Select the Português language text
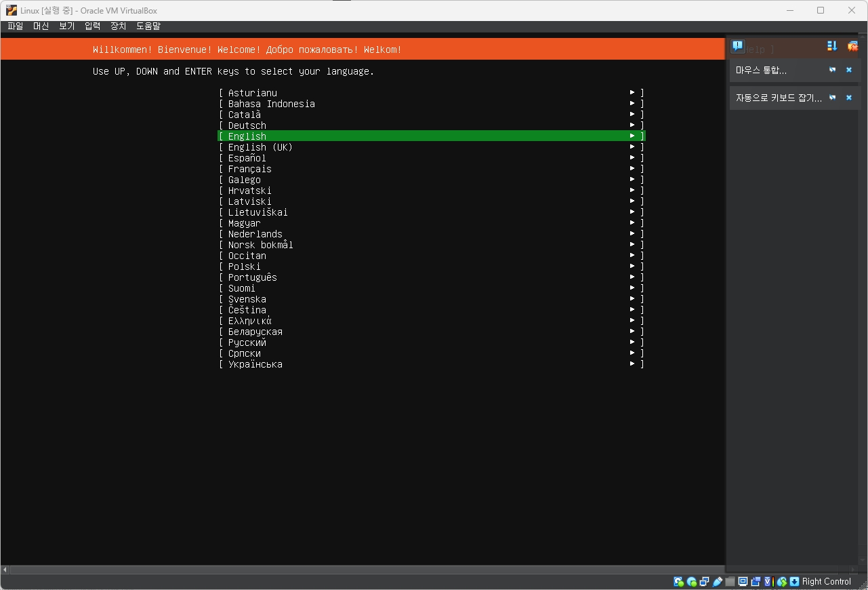The height and width of the screenshot is (590, 868). 253,277
